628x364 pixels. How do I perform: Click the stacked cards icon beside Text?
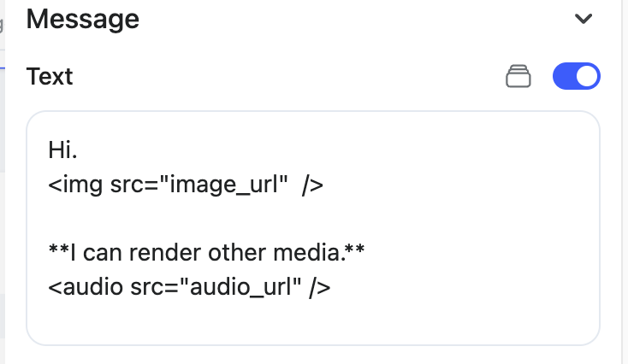518,77
